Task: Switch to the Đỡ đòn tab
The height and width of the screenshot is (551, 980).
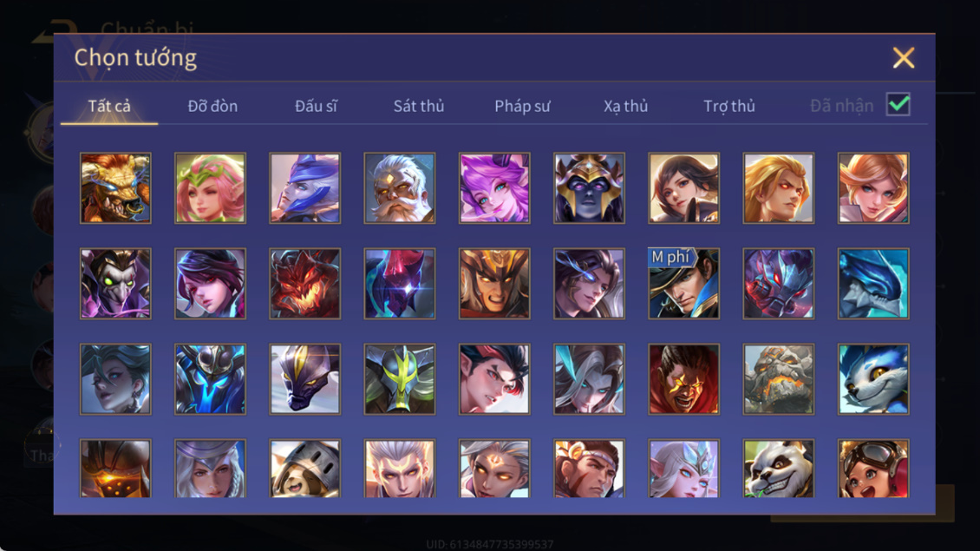Action: (212, 107)
